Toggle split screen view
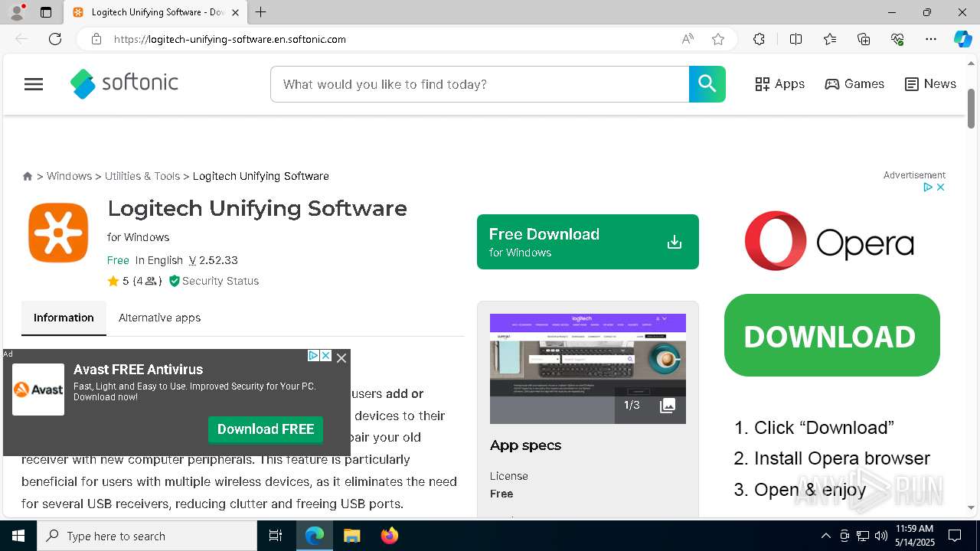This screenshot has height=551, width=980. [x=795, y=39]
